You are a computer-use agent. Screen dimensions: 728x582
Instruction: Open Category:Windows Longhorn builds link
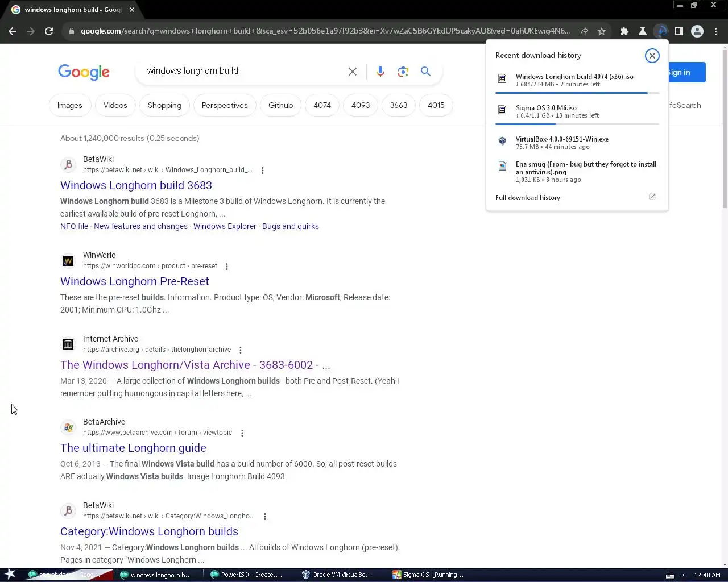(149, 531)
